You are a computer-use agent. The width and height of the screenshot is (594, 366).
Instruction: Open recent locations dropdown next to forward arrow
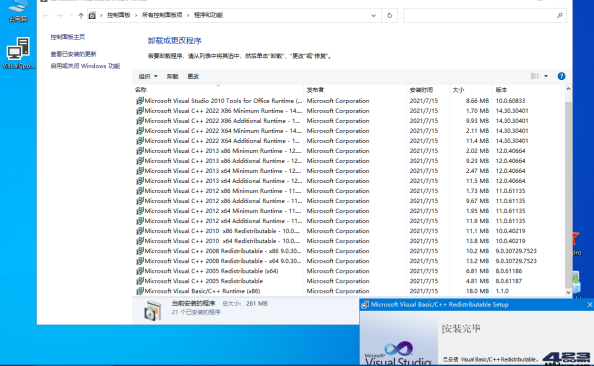pyautogui.click(x=71, y=16)
